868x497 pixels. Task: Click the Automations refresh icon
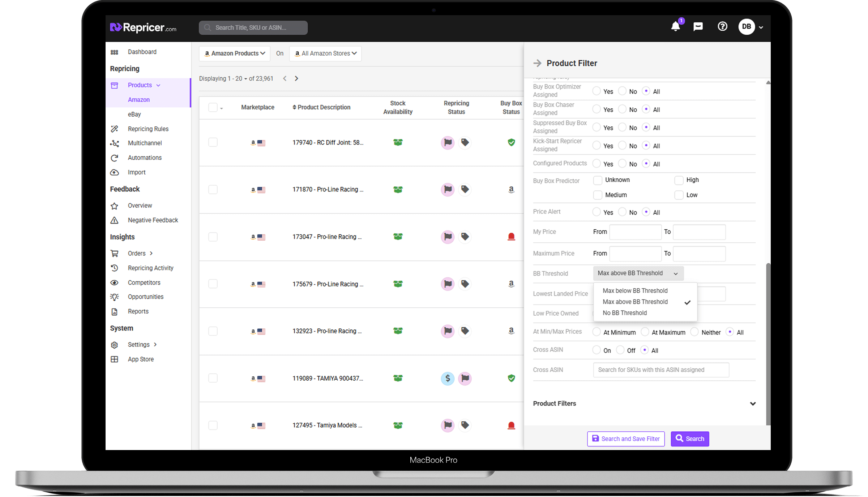point(114,158)
